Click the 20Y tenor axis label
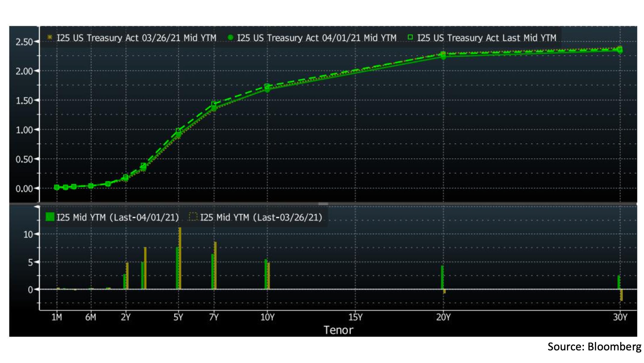 (443, 317)
